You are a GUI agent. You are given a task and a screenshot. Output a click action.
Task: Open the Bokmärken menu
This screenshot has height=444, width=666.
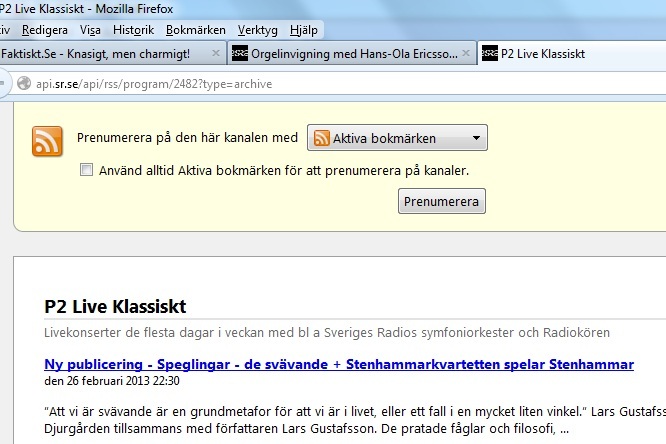(x=195, y=30)
